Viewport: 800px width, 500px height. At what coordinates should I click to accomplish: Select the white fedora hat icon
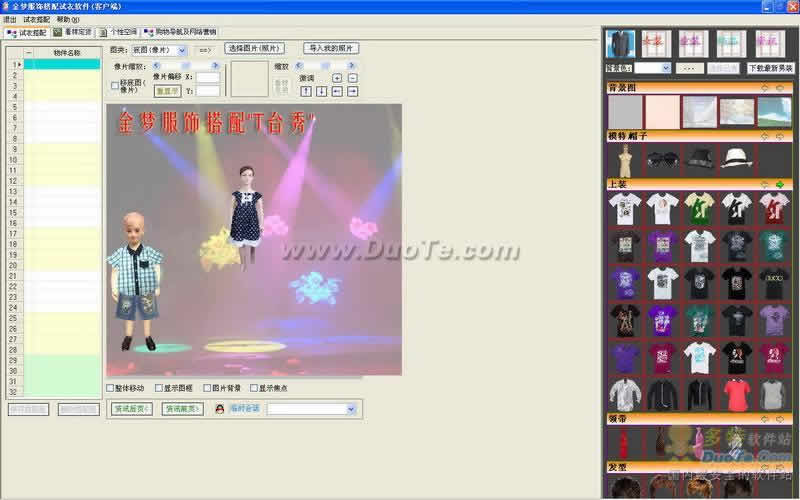click(x=736, y=158)
